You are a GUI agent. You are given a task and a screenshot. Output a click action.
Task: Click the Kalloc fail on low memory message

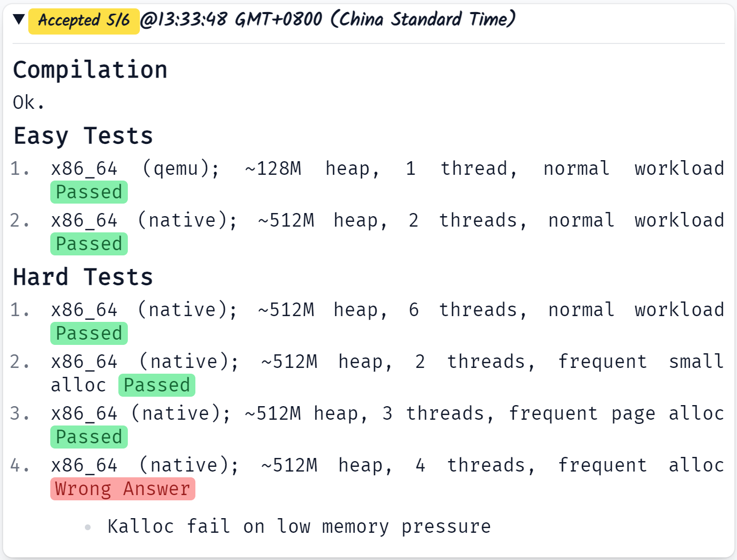click(299, 527)
